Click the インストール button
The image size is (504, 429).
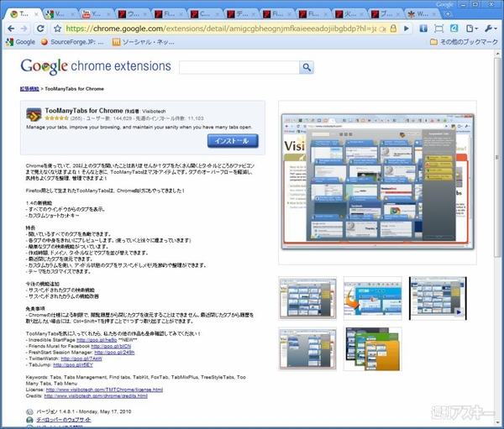233,141
